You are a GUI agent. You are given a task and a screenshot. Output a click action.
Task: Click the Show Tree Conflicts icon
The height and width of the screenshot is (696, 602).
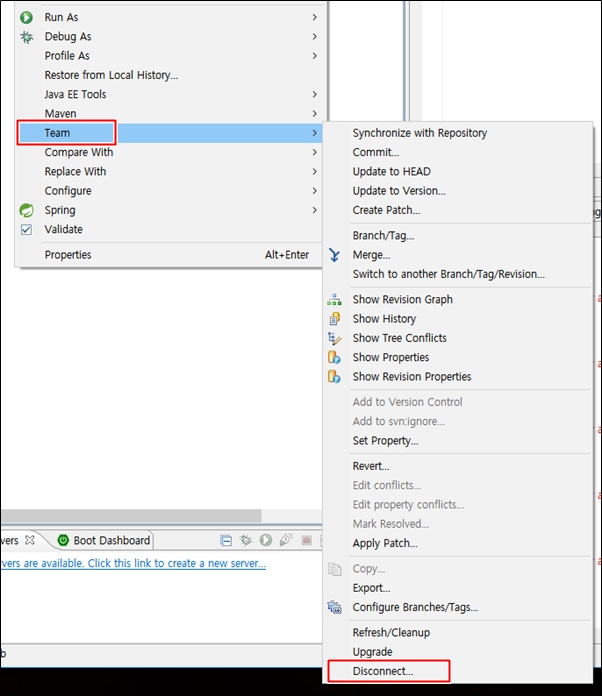point(334,338)
